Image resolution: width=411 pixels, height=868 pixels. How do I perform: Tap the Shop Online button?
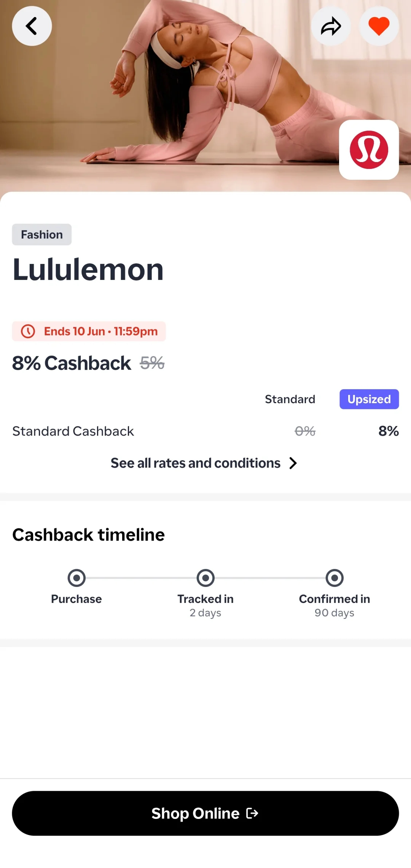205,813
